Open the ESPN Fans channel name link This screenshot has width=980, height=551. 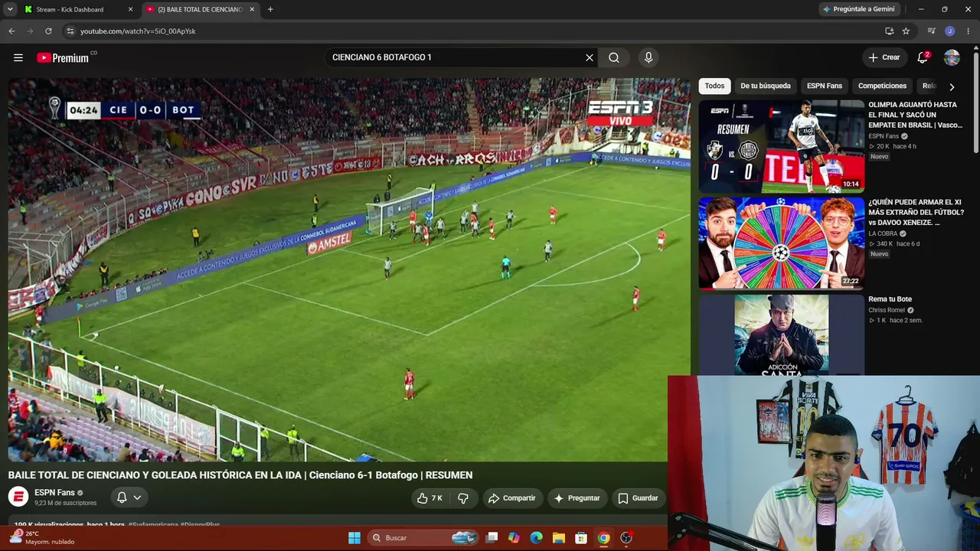pos(54,493)
